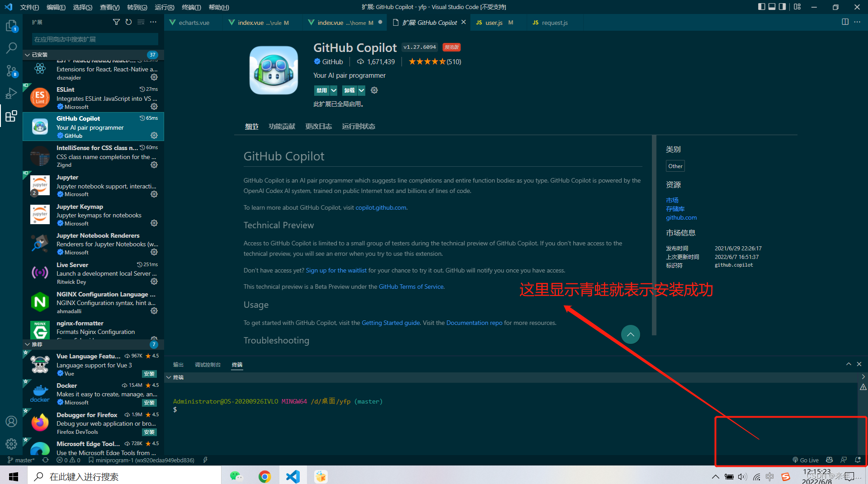Screen dimensions: 868x484
Task: Click the disable extension button
Action: click(x=322, y=90)
